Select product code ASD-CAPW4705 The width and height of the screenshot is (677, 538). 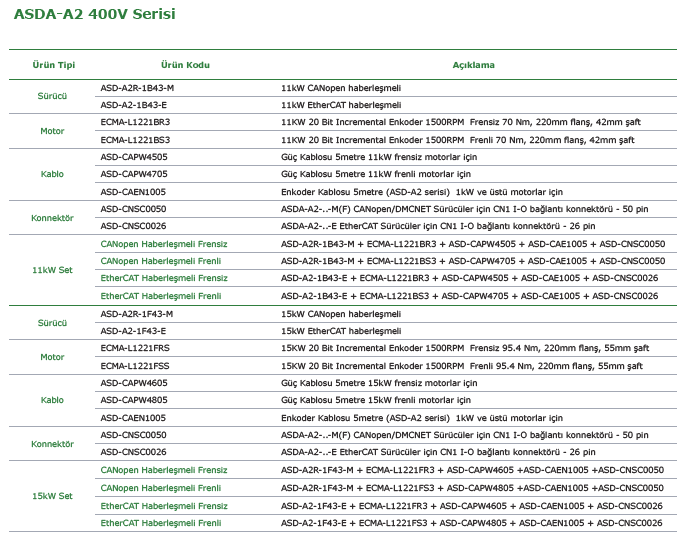[x=134, y=174]
